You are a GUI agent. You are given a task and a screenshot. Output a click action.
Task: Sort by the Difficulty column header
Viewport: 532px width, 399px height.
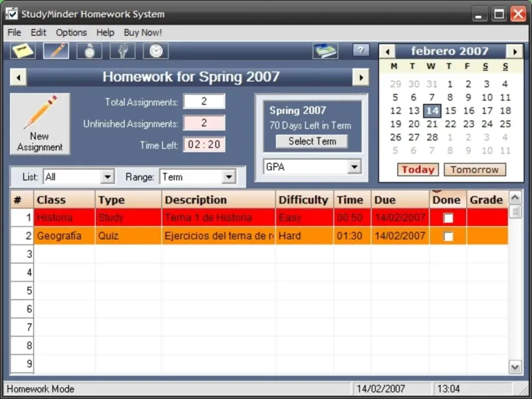click(x=305, y=199)
